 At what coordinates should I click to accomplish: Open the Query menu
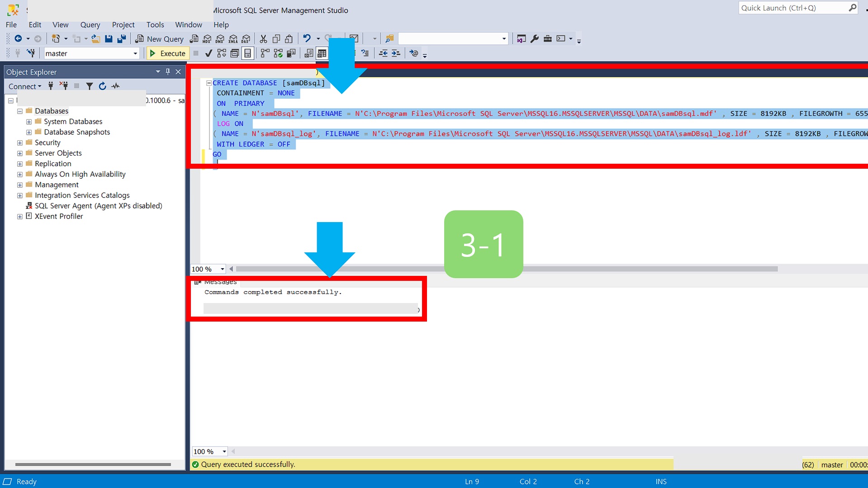(90, 24)
